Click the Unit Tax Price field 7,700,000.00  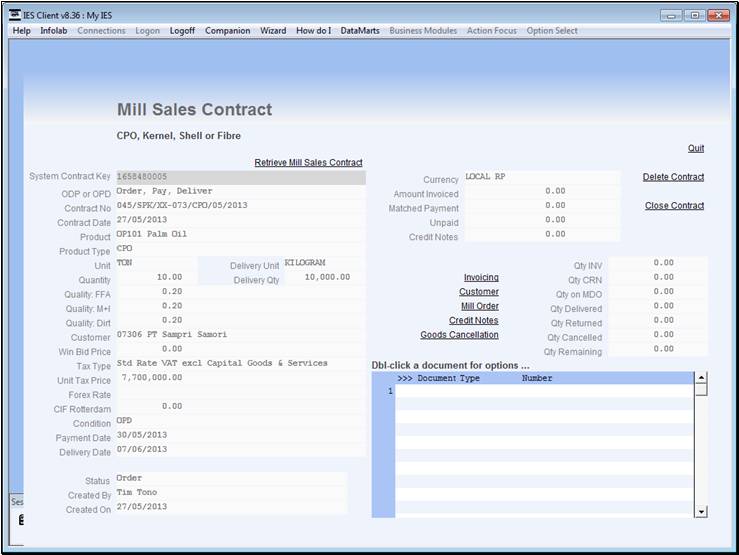[240, 378]
